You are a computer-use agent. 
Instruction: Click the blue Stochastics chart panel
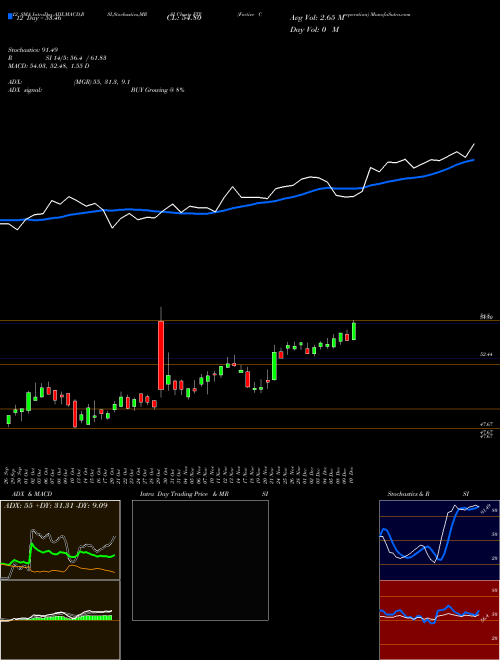point(439,540)
